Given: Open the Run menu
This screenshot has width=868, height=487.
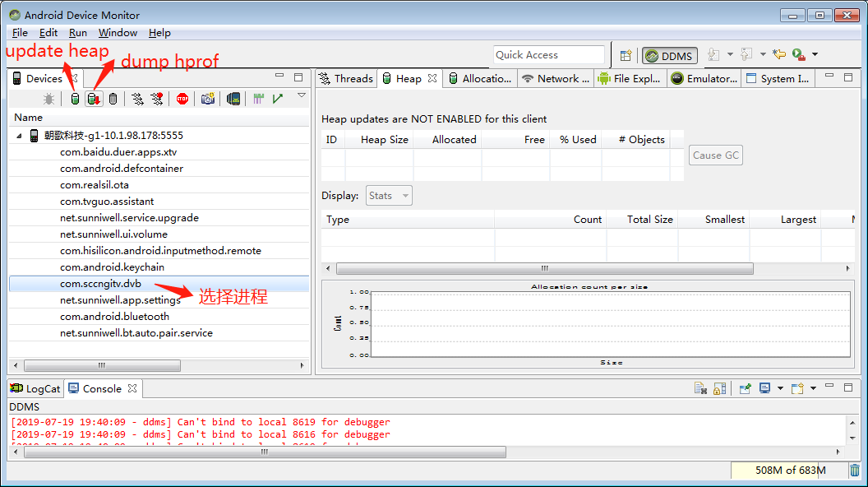Looking at the screenshot, I should 78,33.
